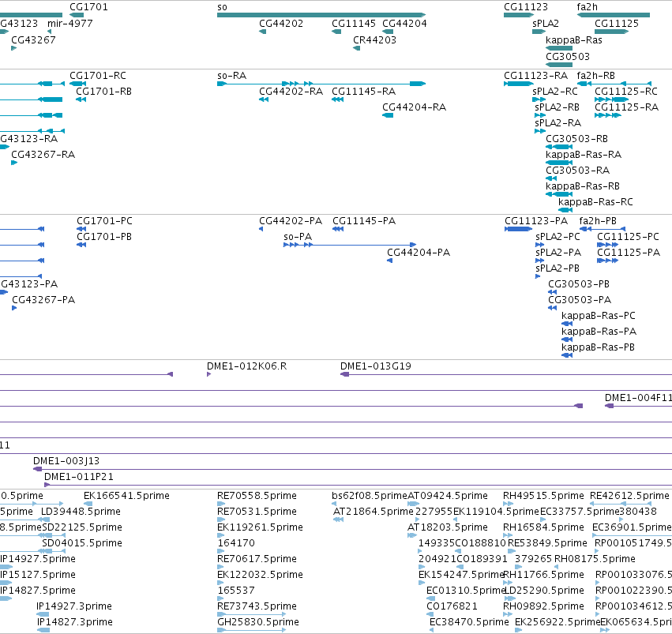Click the CG43267 gene label

click(33, 40)
